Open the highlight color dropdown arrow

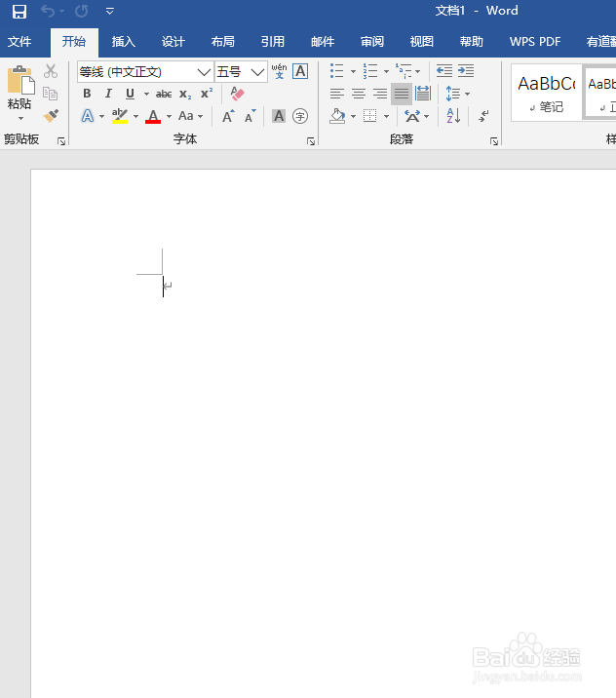click(x=135, y=117)
